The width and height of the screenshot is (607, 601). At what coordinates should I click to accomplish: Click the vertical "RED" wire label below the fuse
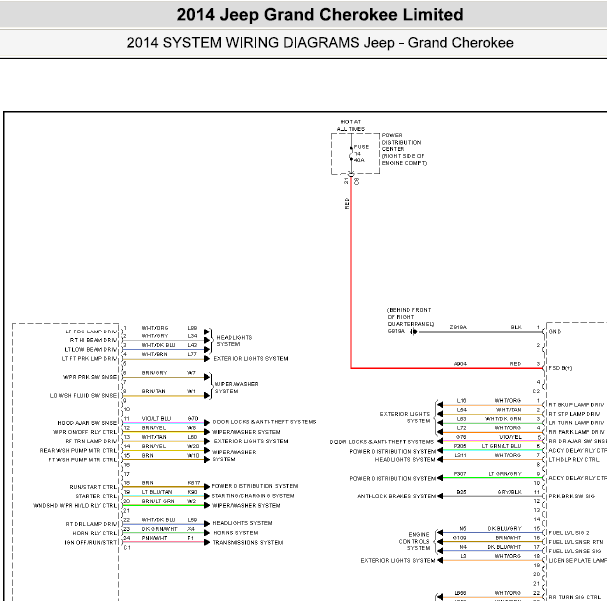[x=347, y=203]
